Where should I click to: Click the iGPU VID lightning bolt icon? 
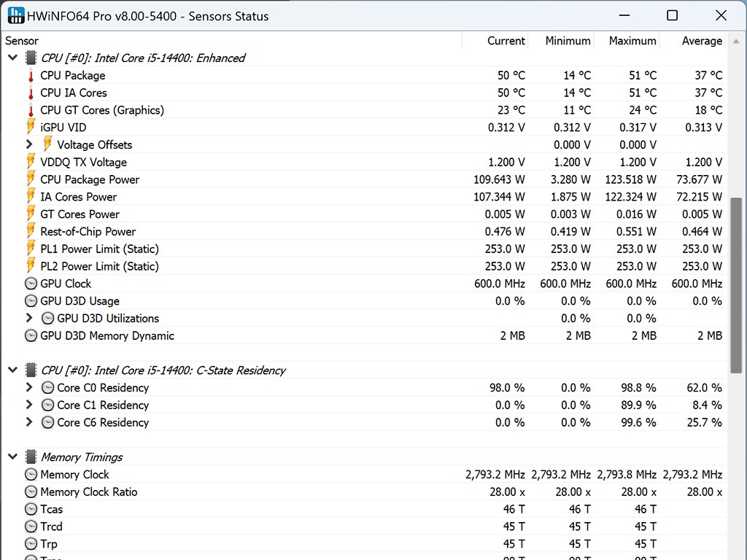click(x=31, y=128)
